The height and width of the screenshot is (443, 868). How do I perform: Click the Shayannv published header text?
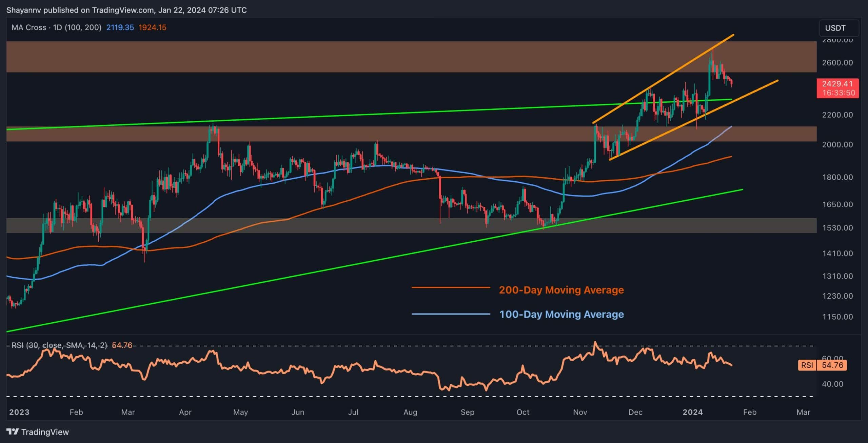(126, 10)
